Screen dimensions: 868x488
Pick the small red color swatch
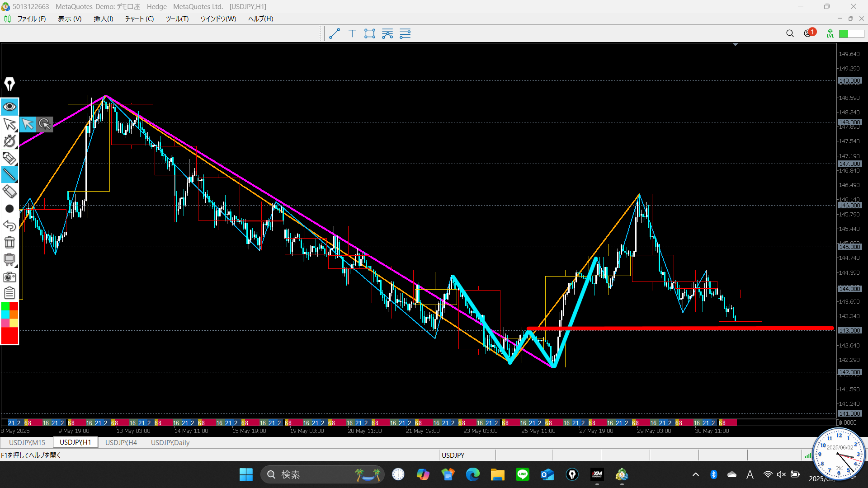pos(14,306)
